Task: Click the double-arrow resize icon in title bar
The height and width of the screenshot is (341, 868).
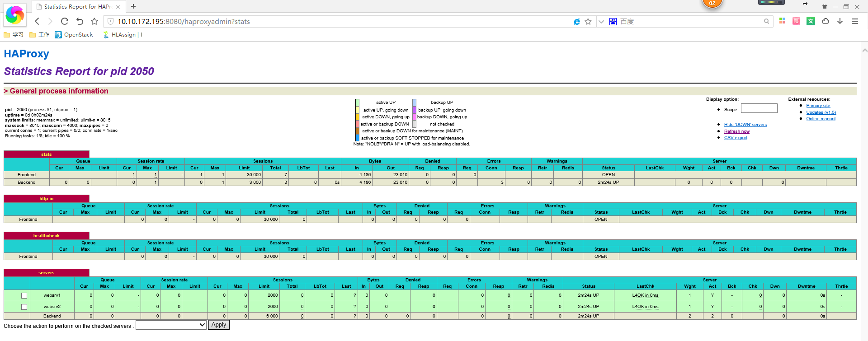Action: (x=805, y=4)
